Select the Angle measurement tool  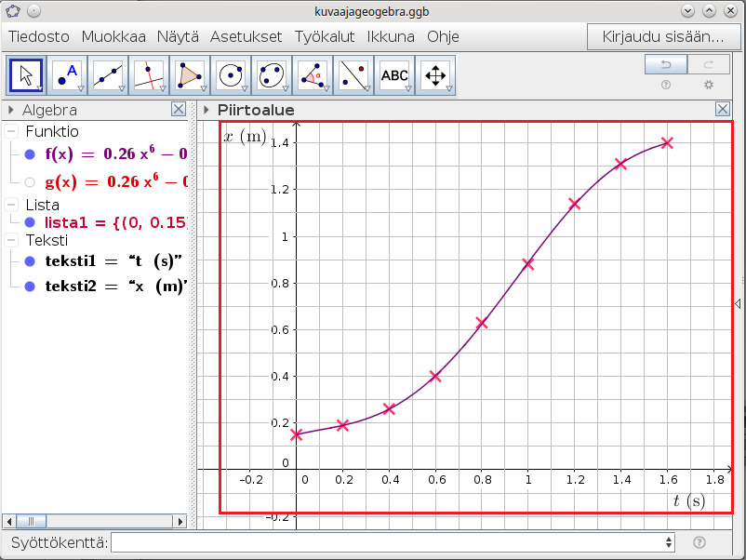click(313, 75)
